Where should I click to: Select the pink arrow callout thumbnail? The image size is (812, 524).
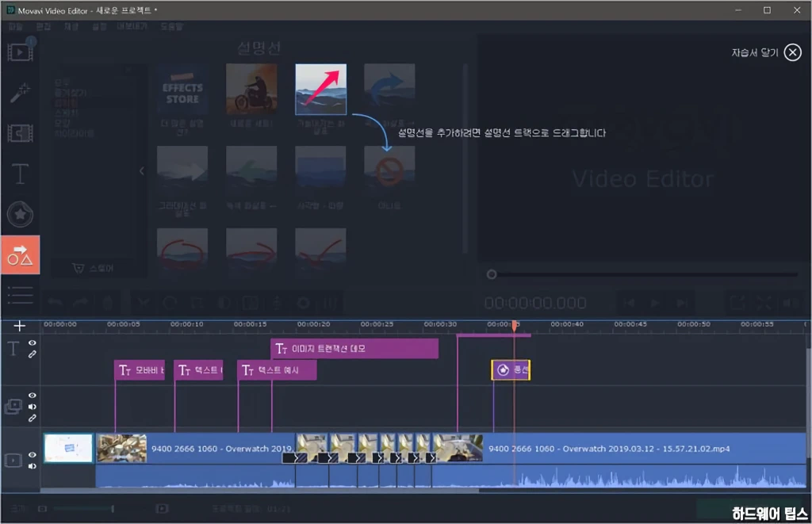pos(320,90)
